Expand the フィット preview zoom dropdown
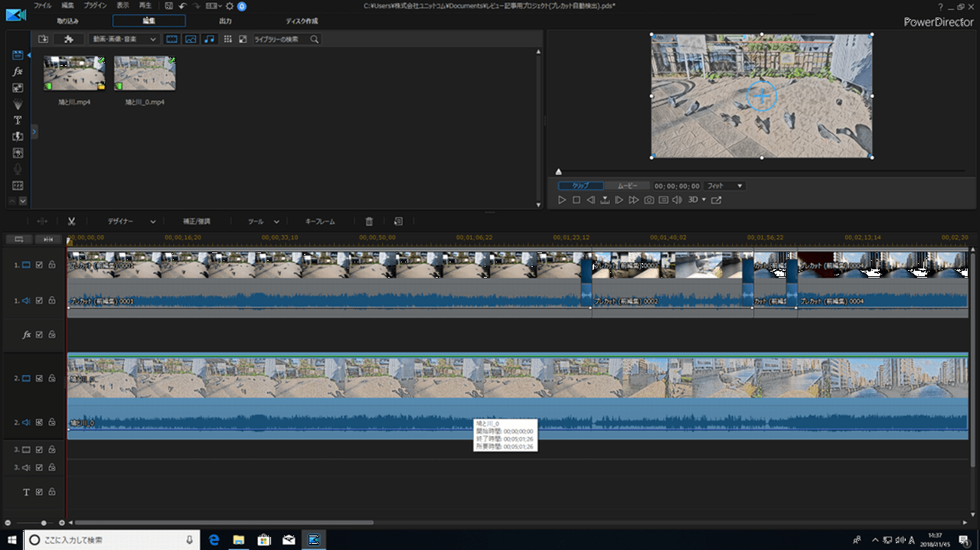This screenshot has height=550, width=980. (x=724, y=186)
